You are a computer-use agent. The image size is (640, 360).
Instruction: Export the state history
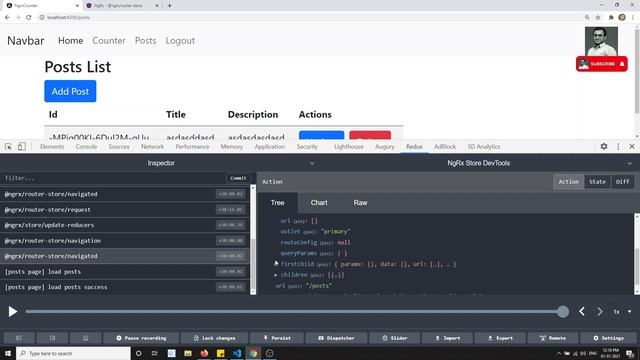click(500, 338)
